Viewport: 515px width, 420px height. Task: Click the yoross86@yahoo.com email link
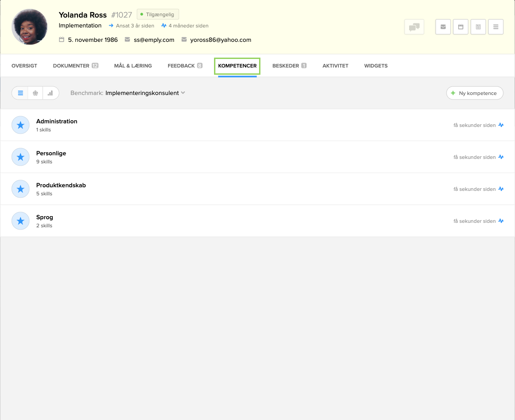coord(220,40)
